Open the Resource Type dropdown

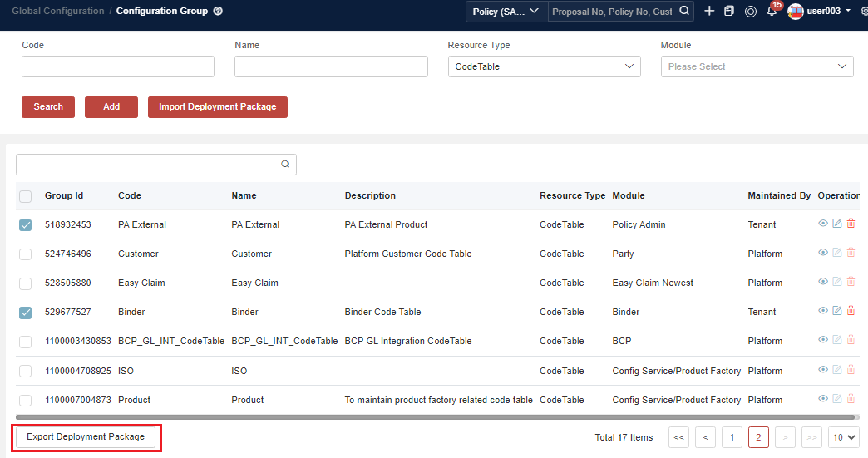[544, 66]
